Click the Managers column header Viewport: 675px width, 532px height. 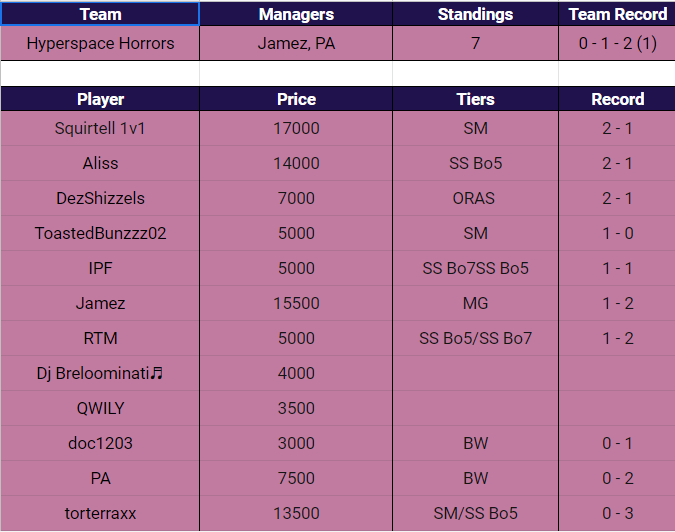point(296,14)
